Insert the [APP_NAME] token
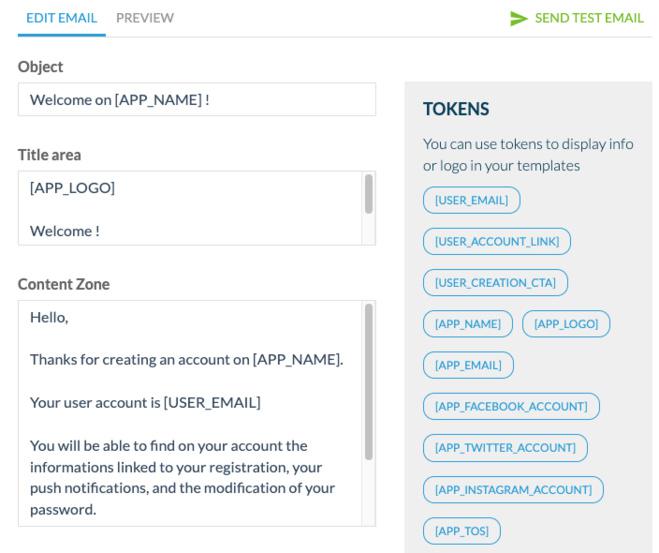 pyautogui.click(x=468, y=324)
